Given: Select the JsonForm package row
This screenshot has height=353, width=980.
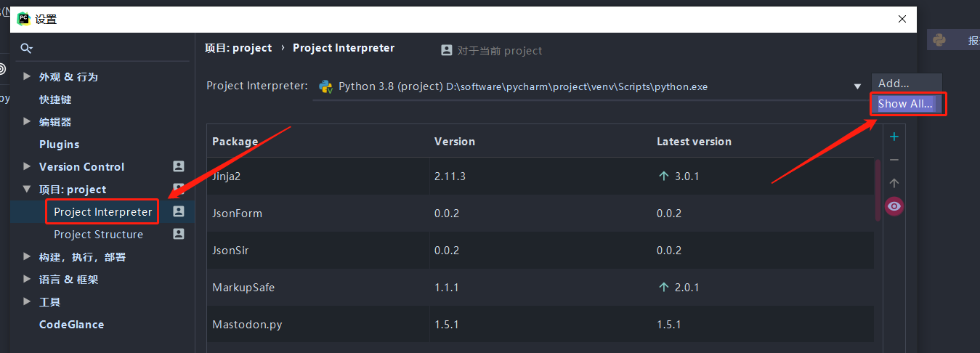Looking at the screenshot, I should [x=540, y=214].
